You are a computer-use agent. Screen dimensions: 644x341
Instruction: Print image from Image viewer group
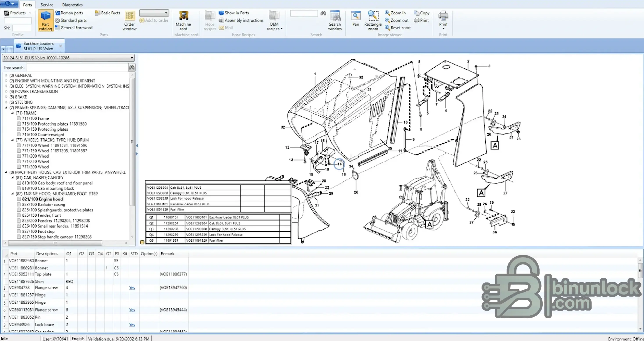coord(422,20)
